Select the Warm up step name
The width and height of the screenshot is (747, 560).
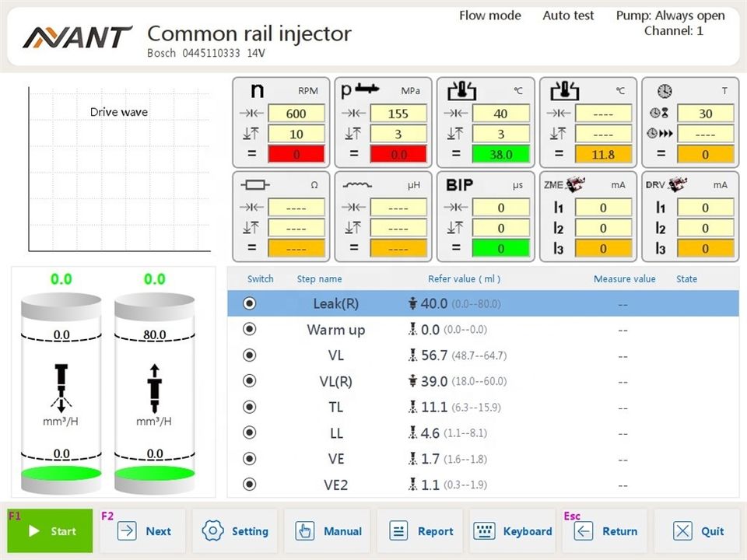pyautogui.click(x=336, y=330)
